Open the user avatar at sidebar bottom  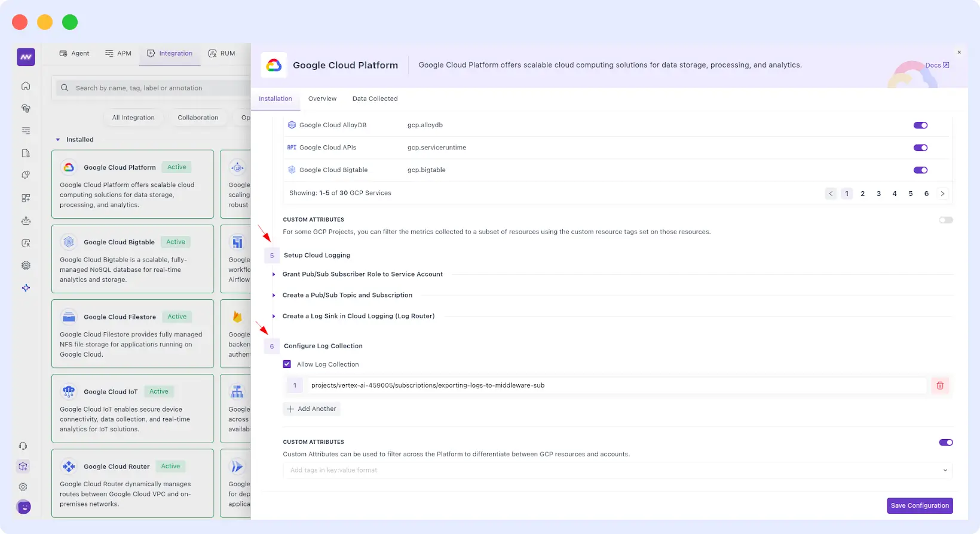(24, 507)
